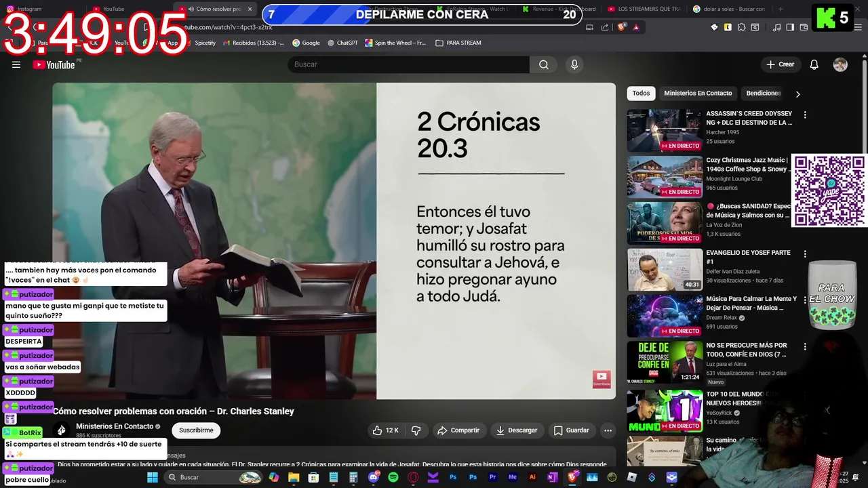Switch to dolar a soles search tab
Viewport: 868px width, 488px height.
click(x=730, y=9)
